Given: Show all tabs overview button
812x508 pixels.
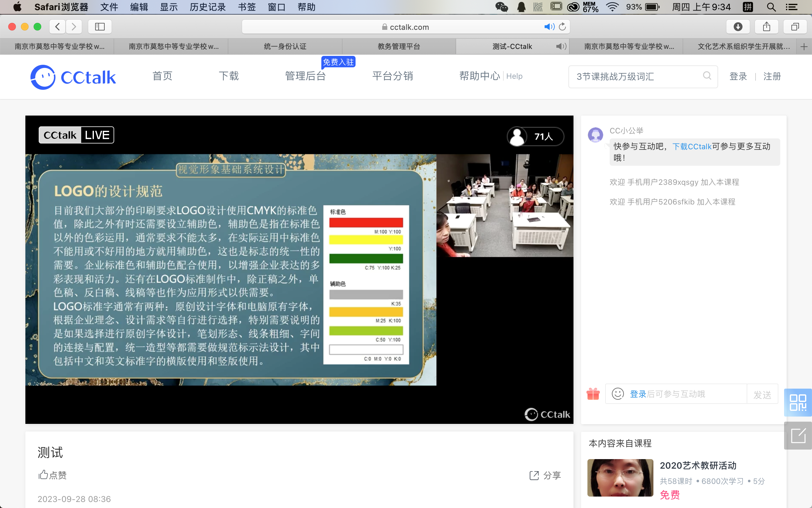Looking at the screenshot, I should click(x=795, y=27).
